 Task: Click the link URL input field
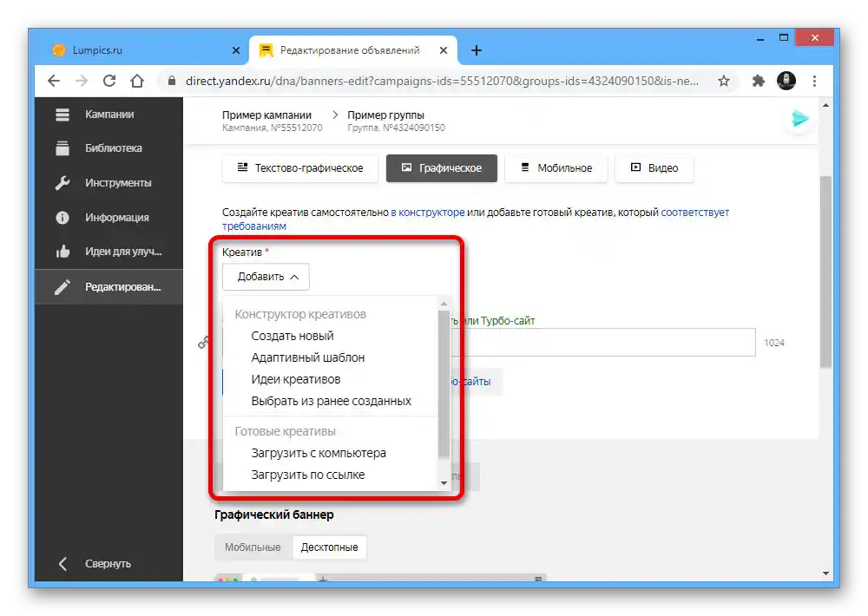pyautogui.click(x=603, y=343)
